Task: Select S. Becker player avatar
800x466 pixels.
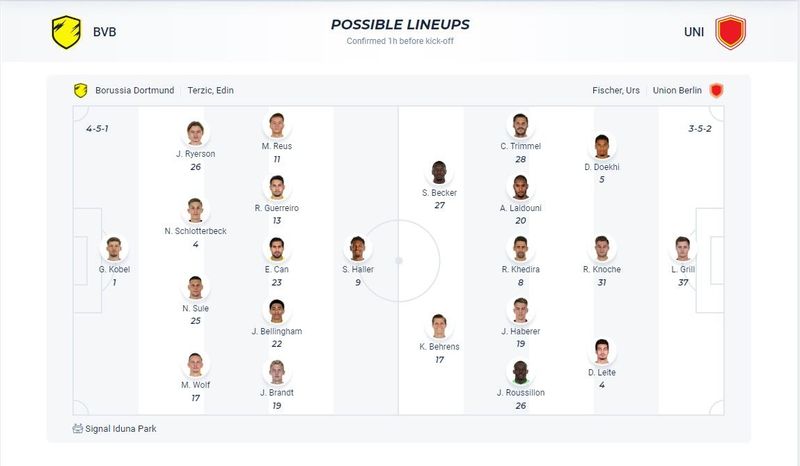Action: tap(439, 172)
